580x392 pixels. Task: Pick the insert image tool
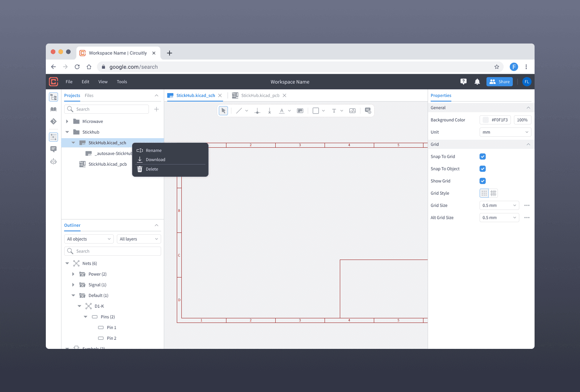(352, 111)
